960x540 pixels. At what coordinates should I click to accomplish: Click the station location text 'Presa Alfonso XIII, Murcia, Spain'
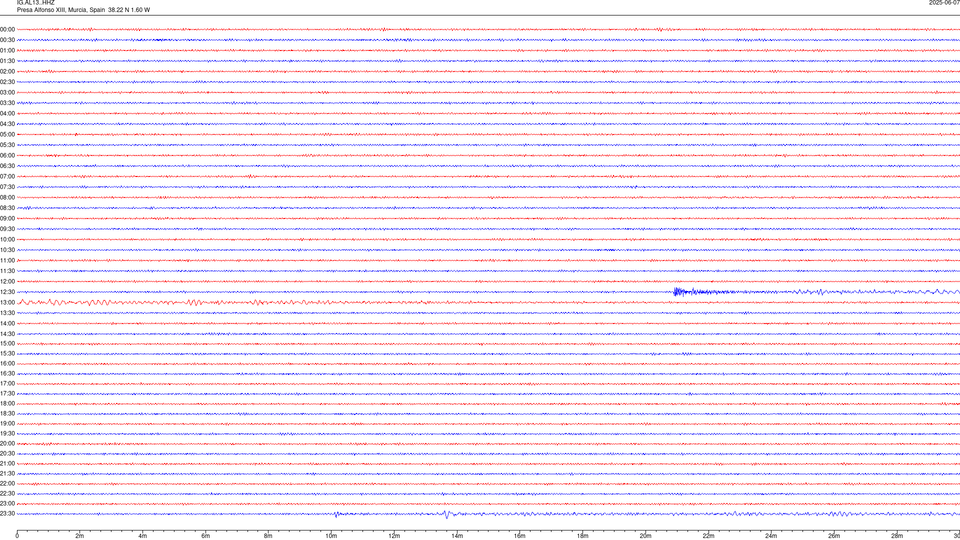pos(61,10)
